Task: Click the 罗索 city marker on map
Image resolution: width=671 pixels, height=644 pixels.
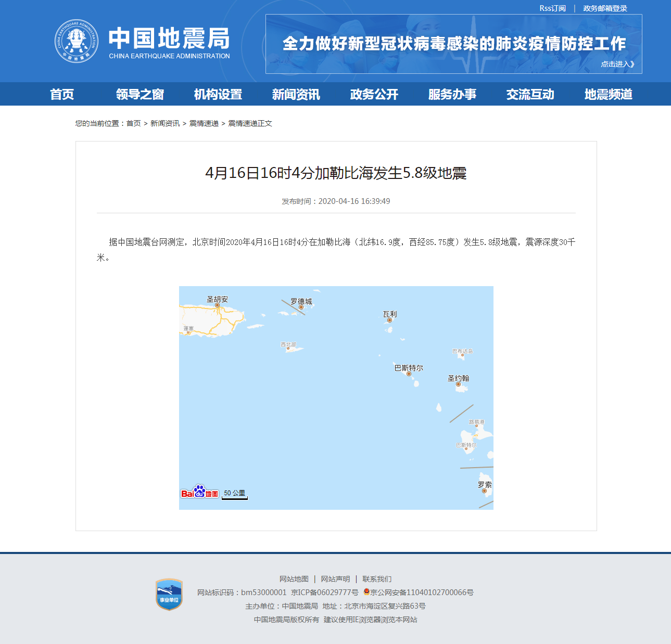Action: coord(484,491)
